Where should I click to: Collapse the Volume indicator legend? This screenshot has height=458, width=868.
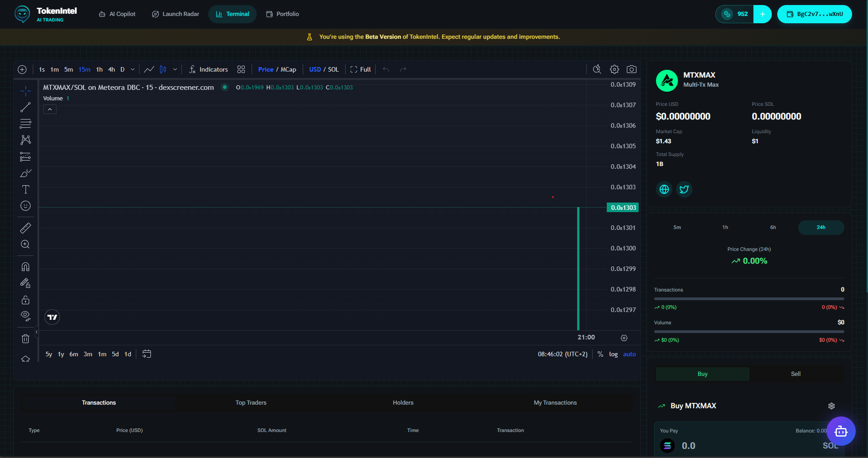click(x=50, y=109)
